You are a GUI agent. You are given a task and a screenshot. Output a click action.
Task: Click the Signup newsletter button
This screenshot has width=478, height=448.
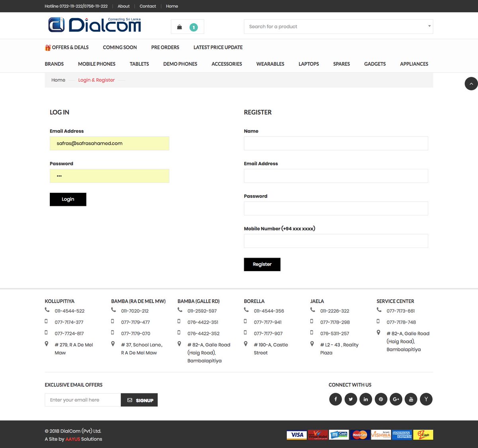[x=139, y=400]
